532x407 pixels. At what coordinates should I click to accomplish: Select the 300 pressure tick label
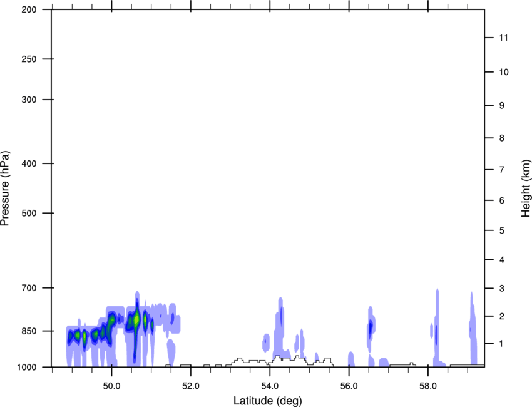(x=29, y=100)
